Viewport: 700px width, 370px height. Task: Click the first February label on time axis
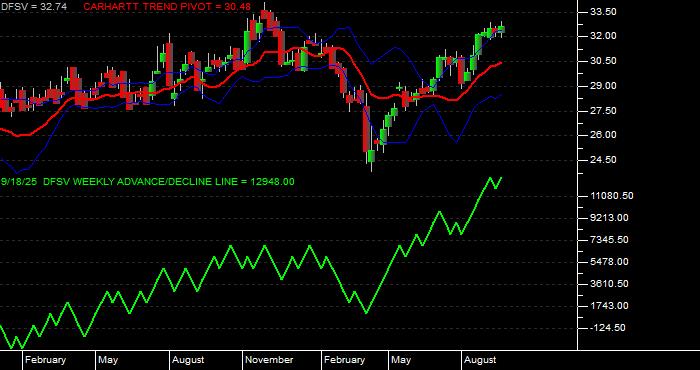coord(46,360)
